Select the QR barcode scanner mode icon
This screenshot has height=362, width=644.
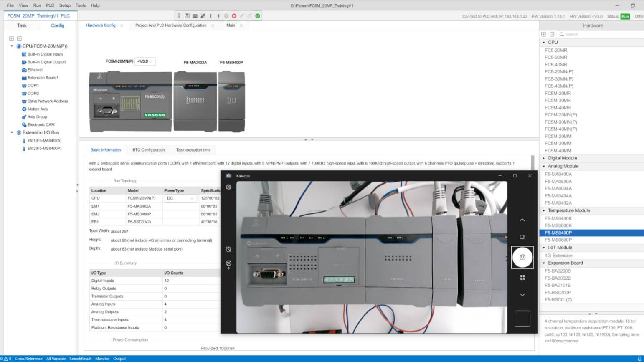[x=522, y=277]
